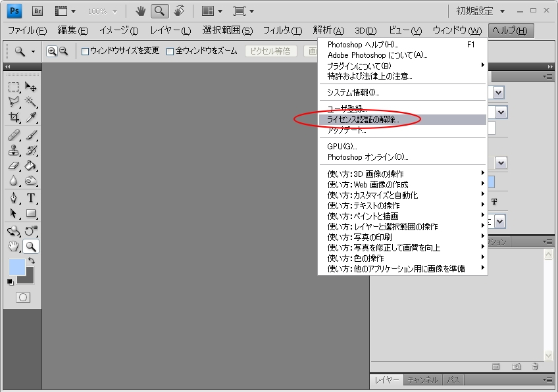This screenshot has width=558, height=392.
Task: Expand プラグインについて(B) submenu
Action: (x=403, y=66)
